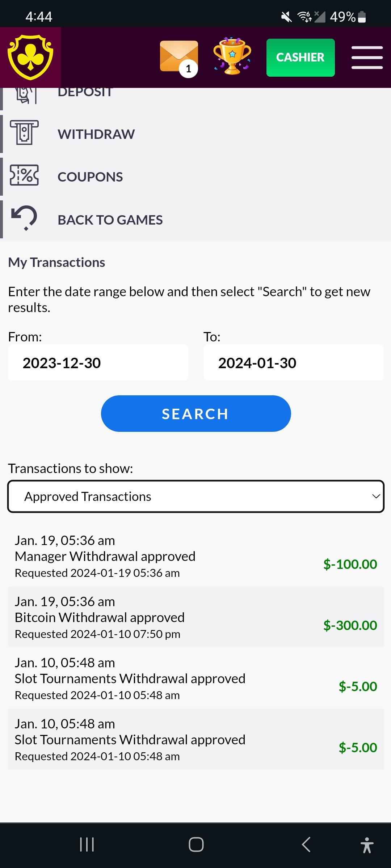391x868 pixels.
Task: Edit the From date field
Action: tap(98, 363)
